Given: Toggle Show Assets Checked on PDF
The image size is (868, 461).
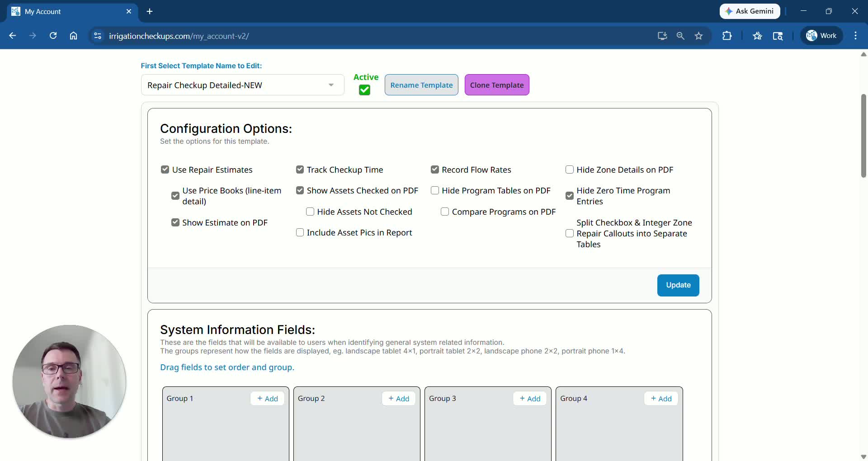Looking at the screenshot, I should coord(300,190).
